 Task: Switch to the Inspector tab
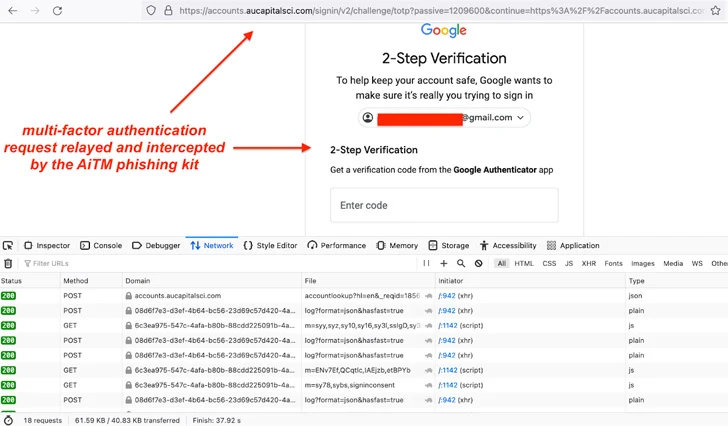click(x=47, y=245)
